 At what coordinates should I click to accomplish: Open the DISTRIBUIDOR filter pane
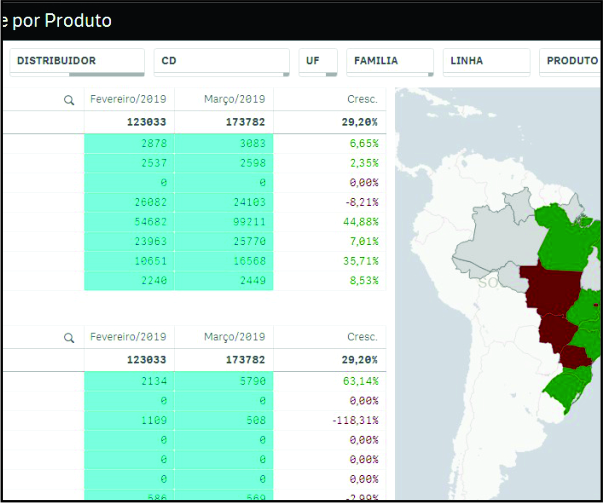pos(77,61)
